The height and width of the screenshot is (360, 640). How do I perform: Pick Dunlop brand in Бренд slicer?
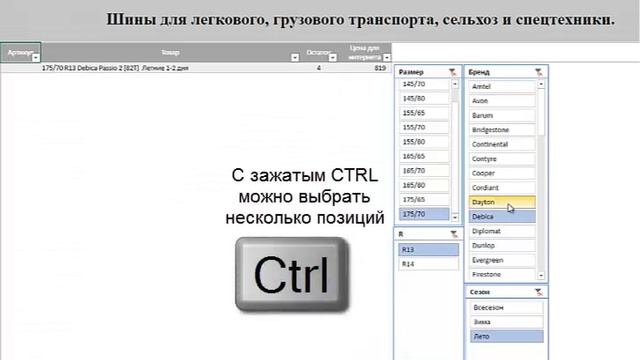click(x=502, y=245)
